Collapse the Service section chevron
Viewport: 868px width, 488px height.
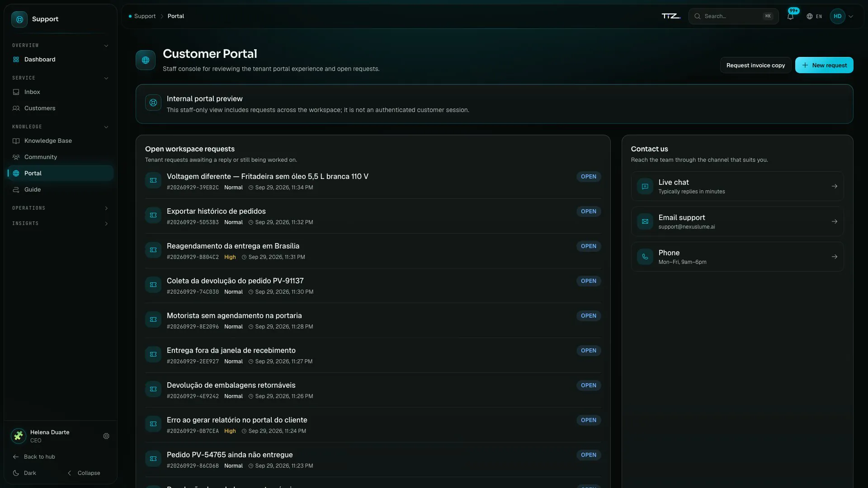(x=106, y=78)
